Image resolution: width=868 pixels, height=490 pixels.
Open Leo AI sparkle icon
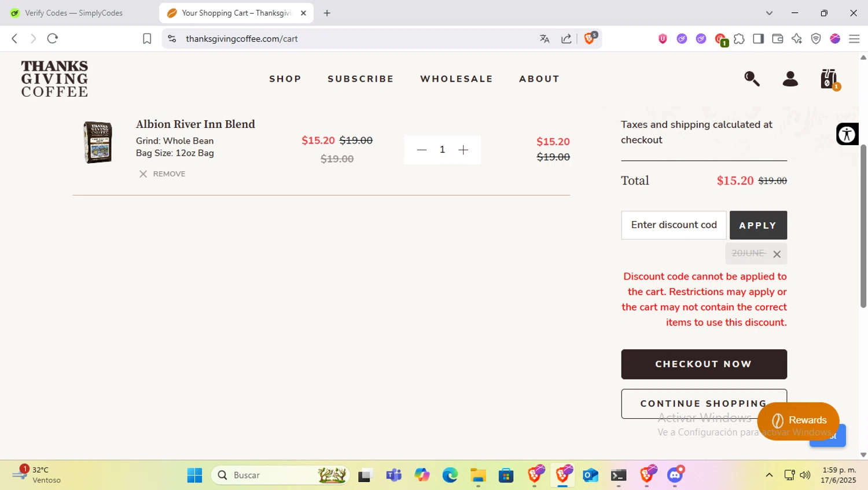pyautogui.click(x=797, y=39)
